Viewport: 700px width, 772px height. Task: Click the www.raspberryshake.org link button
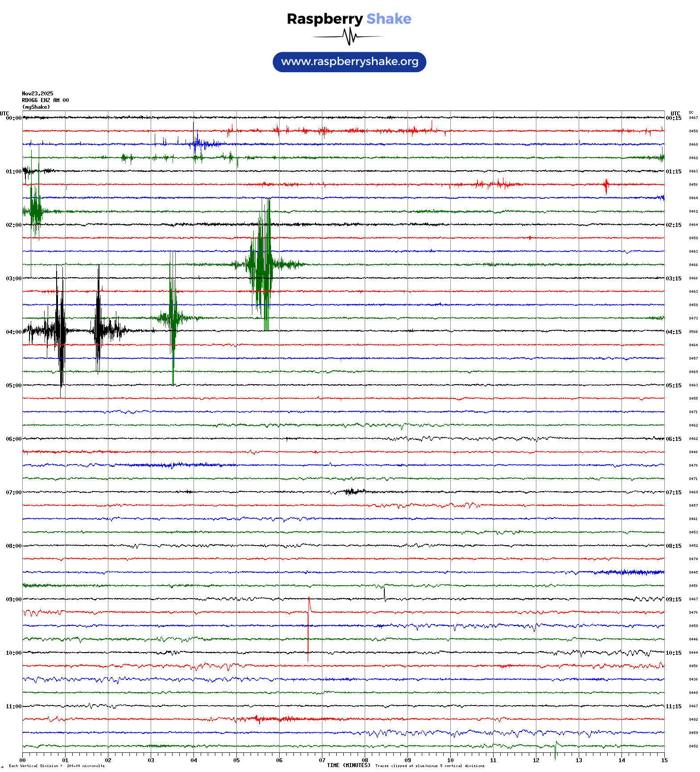(x=349, y=62)
